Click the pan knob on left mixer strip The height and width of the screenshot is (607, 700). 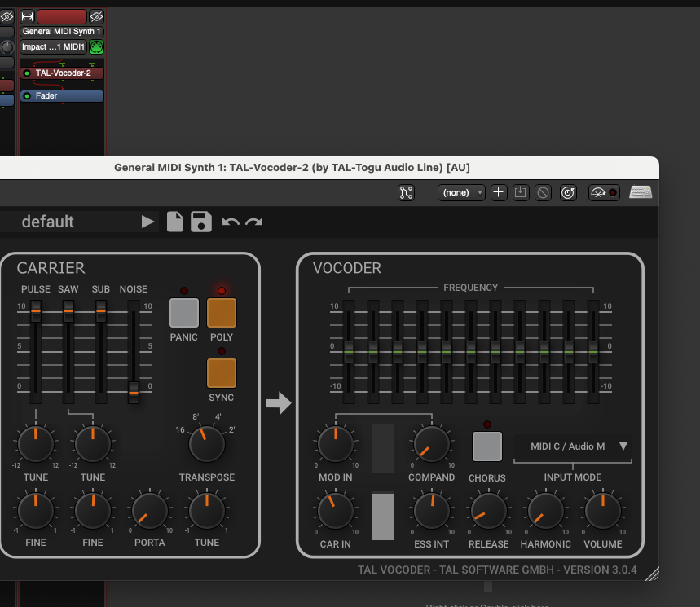coord(7,47)
